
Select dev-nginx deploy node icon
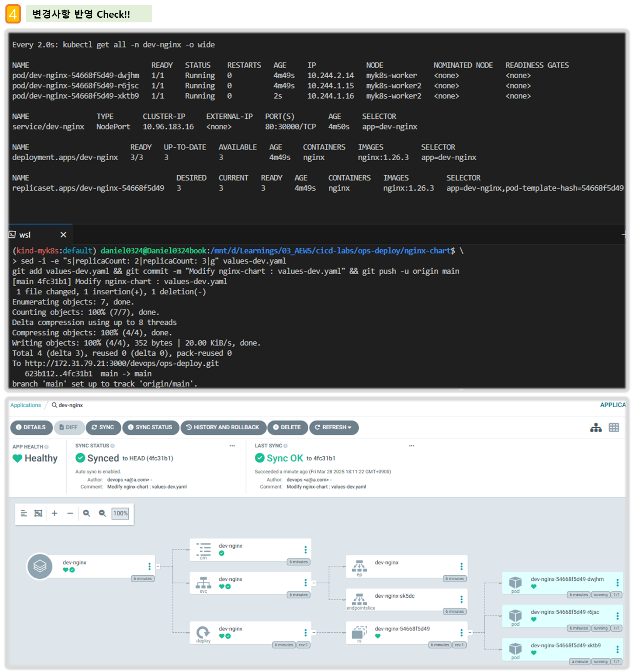pyautogui.click(x=203, y=632)
